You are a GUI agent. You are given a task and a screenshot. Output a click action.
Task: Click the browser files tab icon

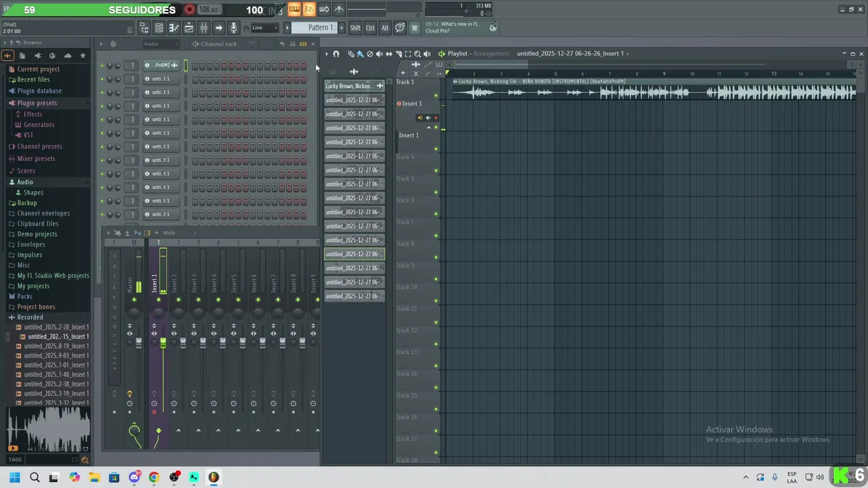22,56
